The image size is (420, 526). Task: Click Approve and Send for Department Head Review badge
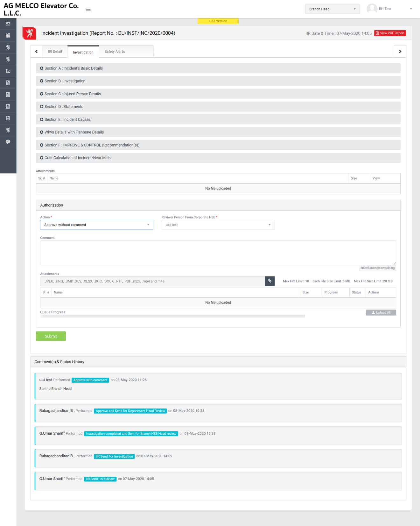click(130, 411)
